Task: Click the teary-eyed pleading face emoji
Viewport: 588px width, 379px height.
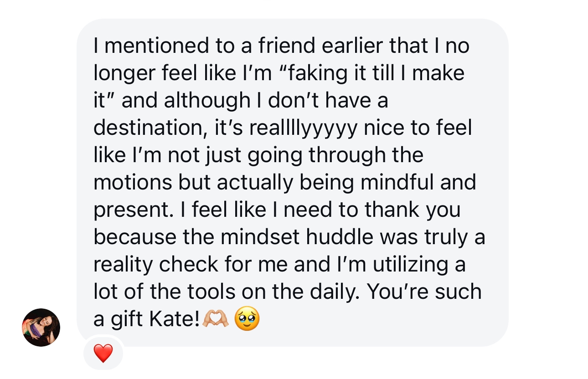Action: click(x=247, y=319)
